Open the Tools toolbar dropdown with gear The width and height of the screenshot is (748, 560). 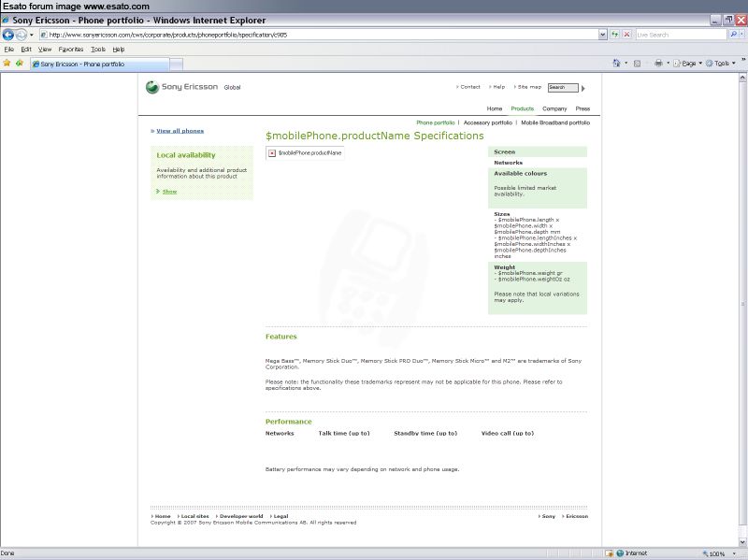tap(720, 63)
